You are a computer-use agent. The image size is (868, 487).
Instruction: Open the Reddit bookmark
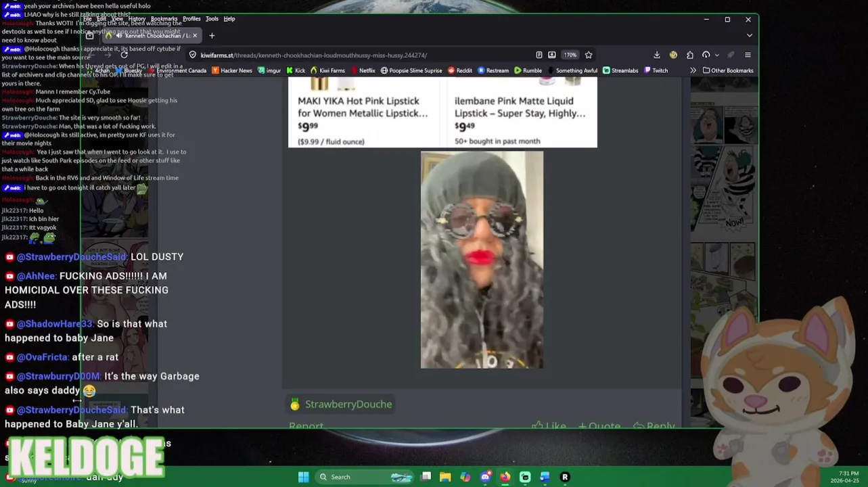(460, 70)
